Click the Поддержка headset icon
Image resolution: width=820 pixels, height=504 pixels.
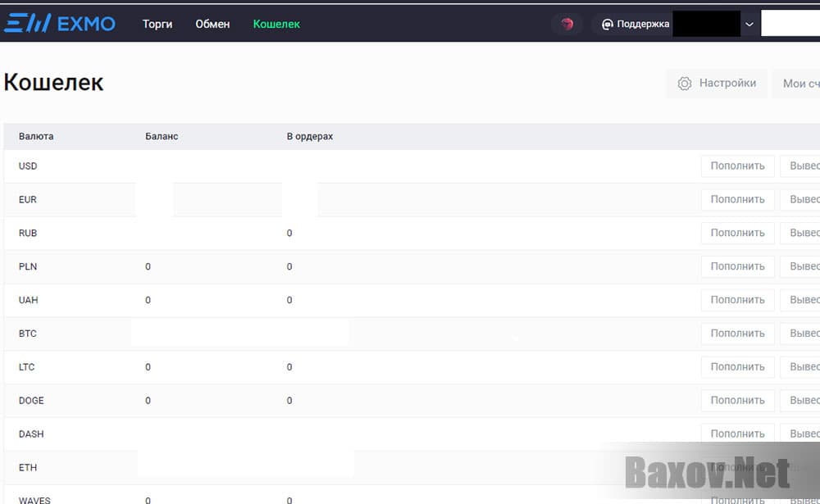(x=608, y=25)
